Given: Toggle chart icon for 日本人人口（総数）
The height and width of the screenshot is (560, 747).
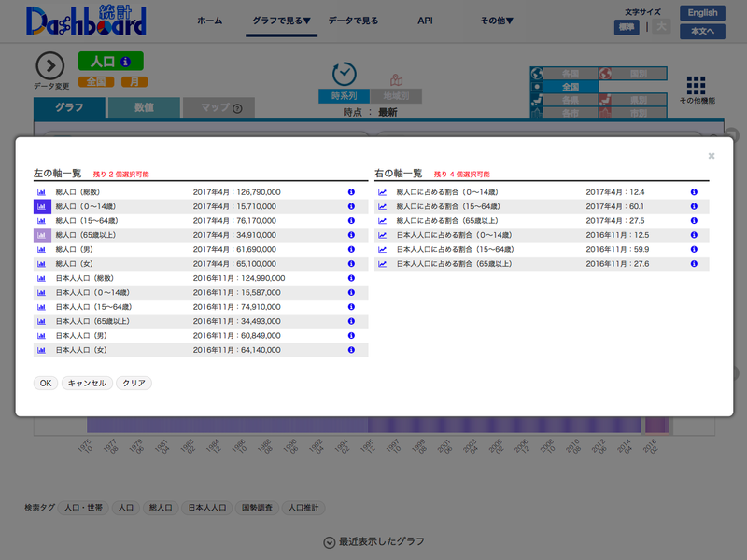Looking at the screenshot, I should (41, 278).
